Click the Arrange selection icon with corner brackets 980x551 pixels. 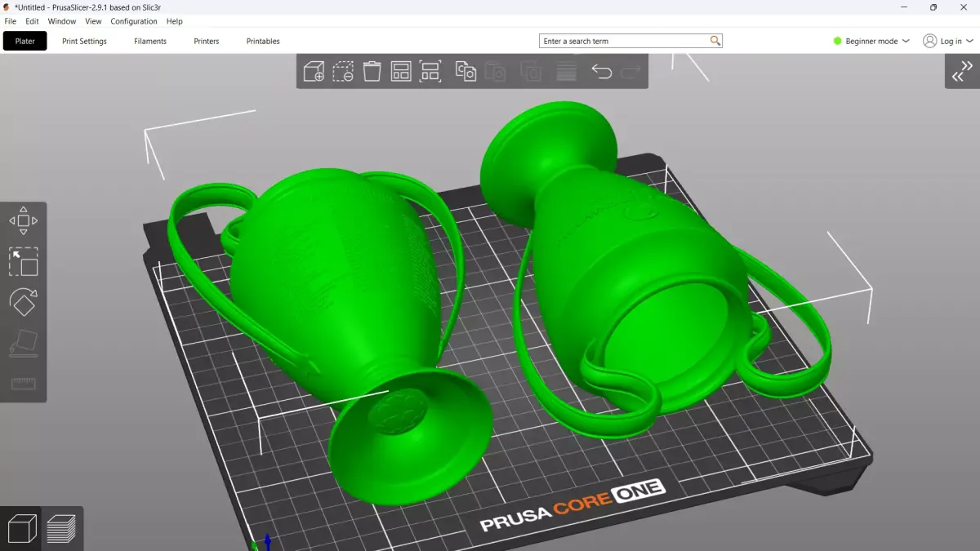point(430,72)
